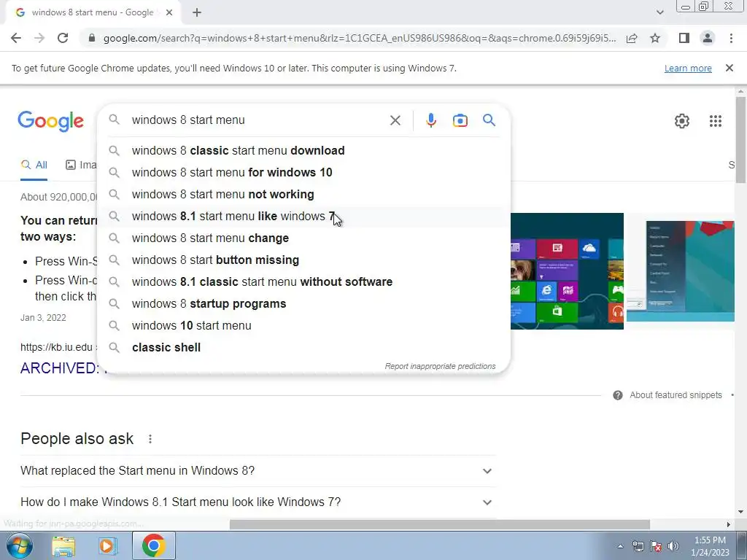Reload the page with the refresh icon
The height and width of the screenshot is (560, 747).
point(63,38)
